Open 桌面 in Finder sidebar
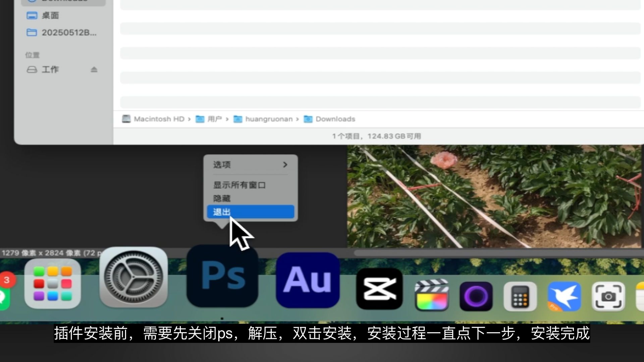 pos(50,15)
